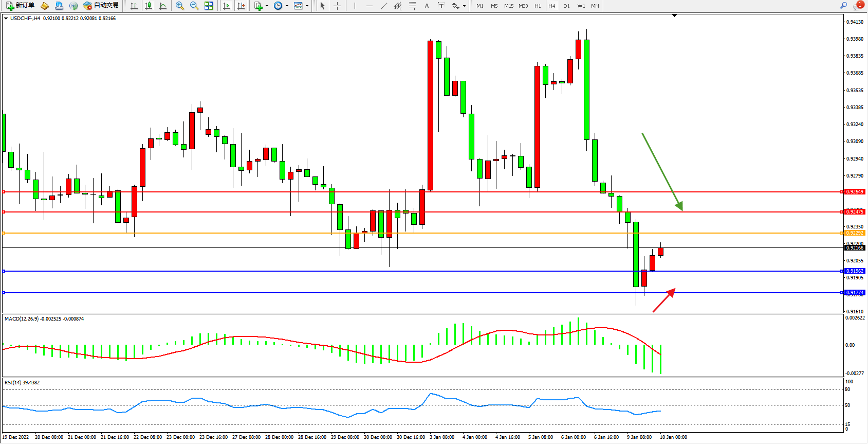The width and height of the screenshot is (868, 444).
Task: Click the chart shift marker triangle at top
Action: coord(675,16)
